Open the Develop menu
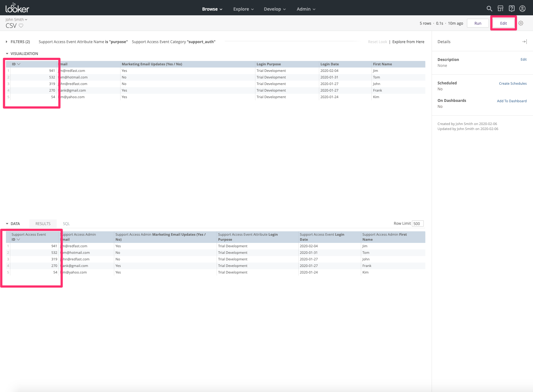The height and width of the screenshot is (392, 533). click(275, 9)
